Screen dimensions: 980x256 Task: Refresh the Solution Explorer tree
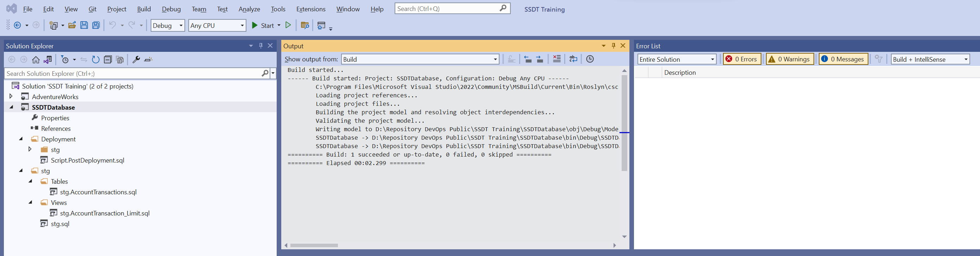[x=95, y=60]
